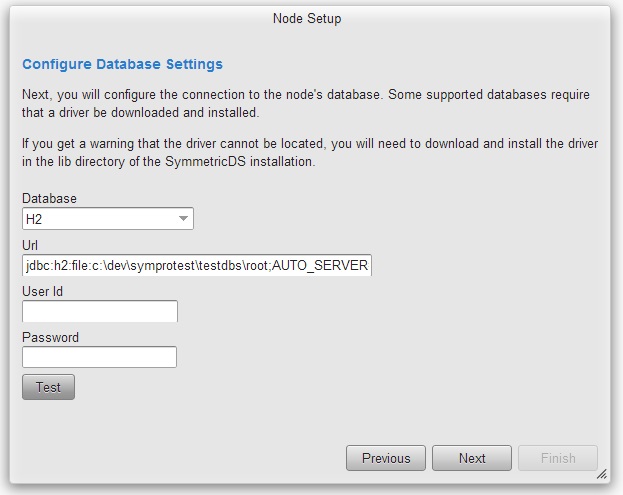The image size is (623, 495).
Task: Click the Node Setup title bar
Action: point(307,18)
